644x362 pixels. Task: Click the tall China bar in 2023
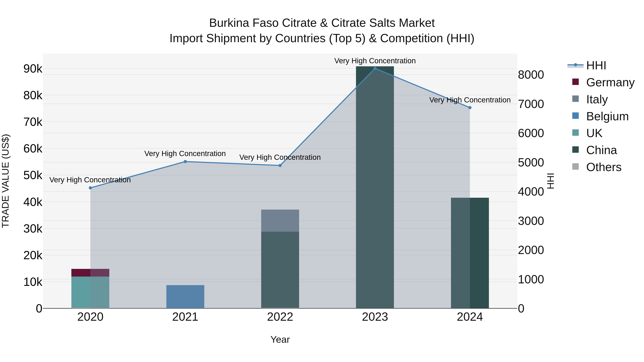(375, 187)
